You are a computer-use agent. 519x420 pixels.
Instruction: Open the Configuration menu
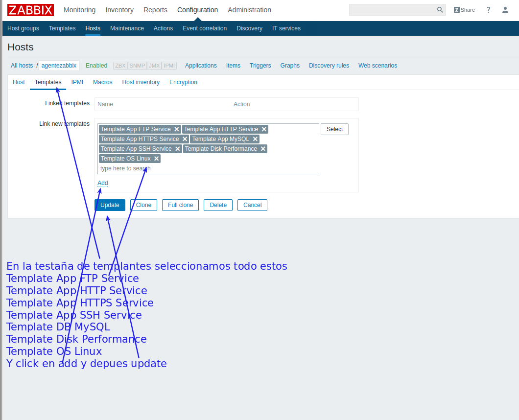coord(198,10)
